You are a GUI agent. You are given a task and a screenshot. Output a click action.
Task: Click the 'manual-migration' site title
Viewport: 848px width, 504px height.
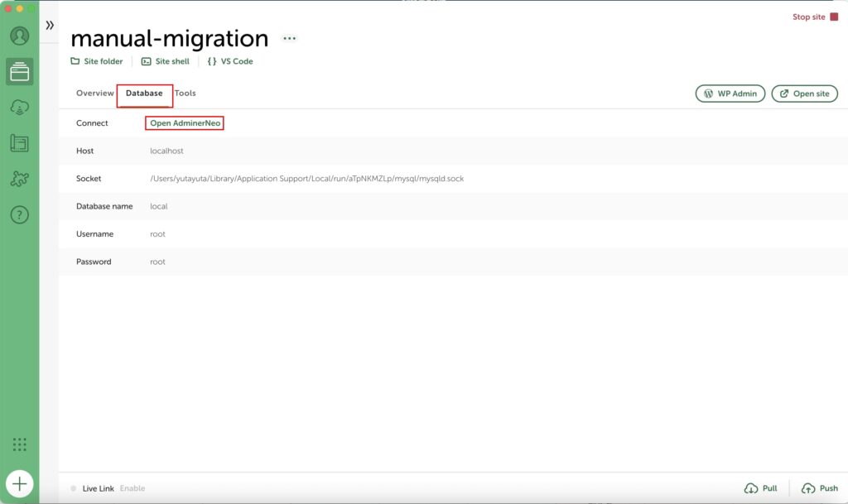[169, 38]
